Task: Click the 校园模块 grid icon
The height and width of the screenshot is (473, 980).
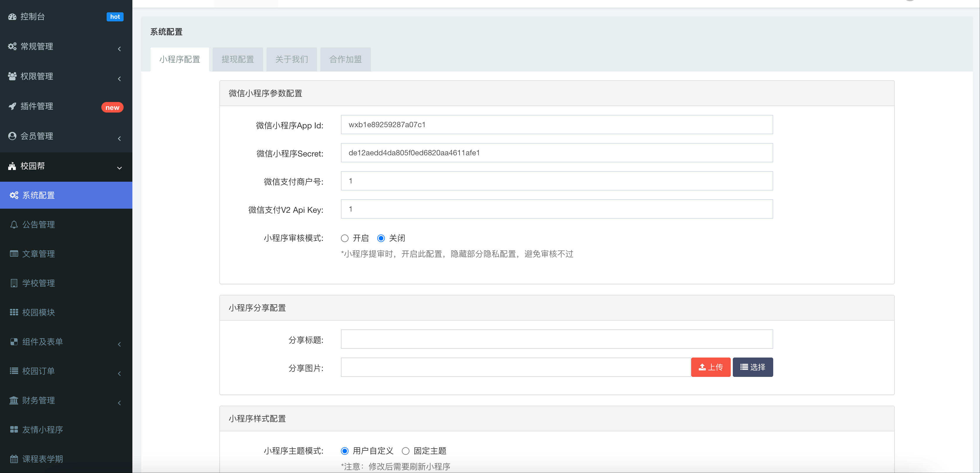Action: [14, 312]
